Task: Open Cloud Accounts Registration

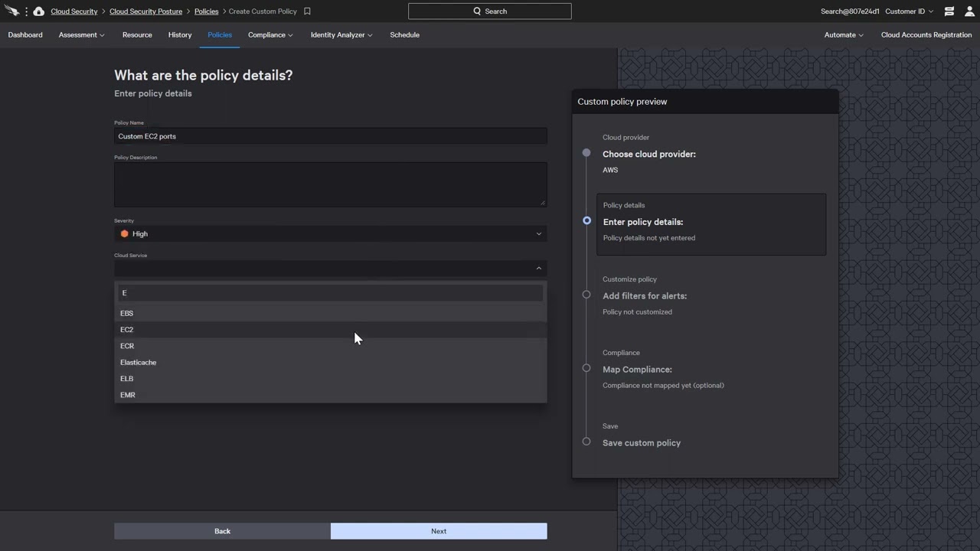Action: (926, 34)
